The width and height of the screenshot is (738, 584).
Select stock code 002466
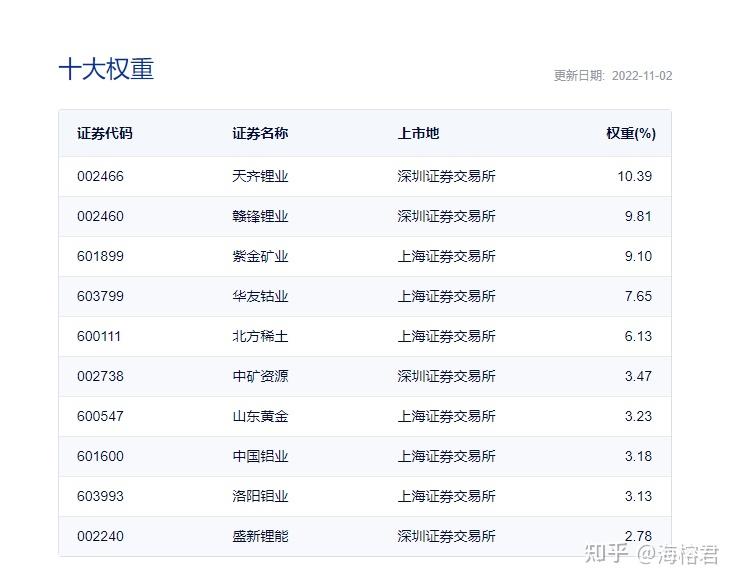pyautogui.click(x=100, y=176)
